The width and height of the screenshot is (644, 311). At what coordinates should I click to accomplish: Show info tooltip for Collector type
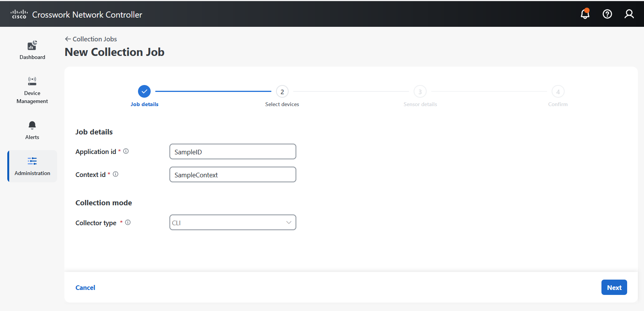[128, 223]
